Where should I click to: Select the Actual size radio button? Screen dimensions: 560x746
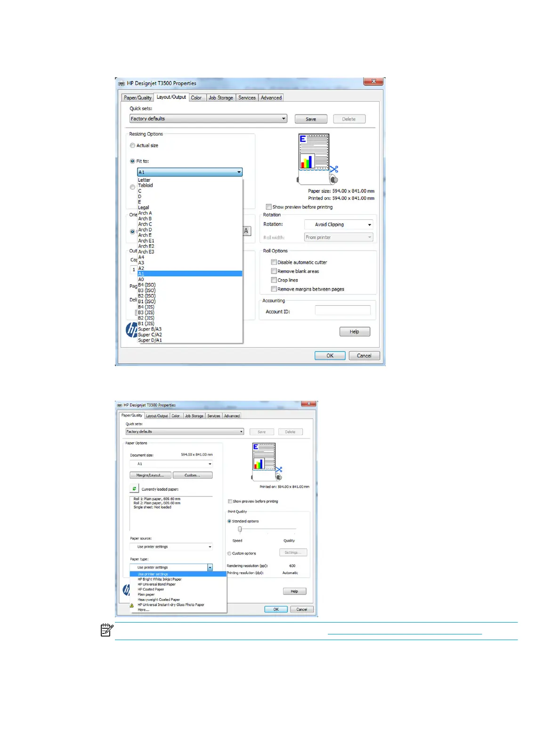132,146
